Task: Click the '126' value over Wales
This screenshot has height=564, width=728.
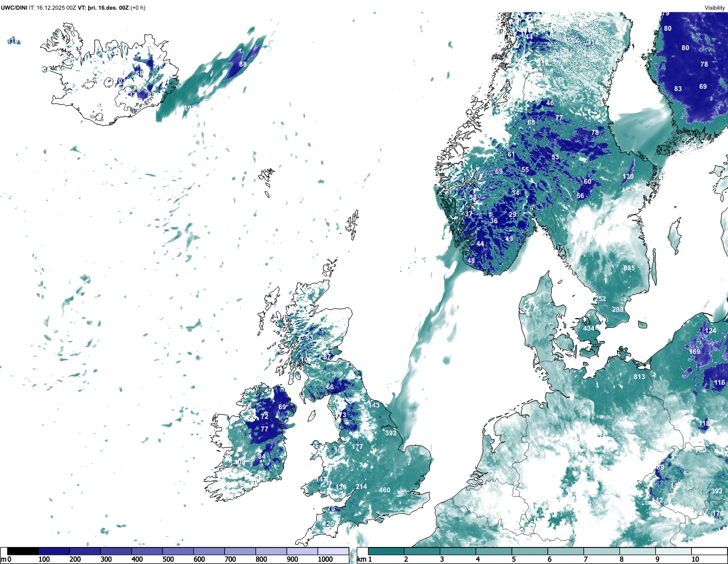Action: pyautogui.click(x=341, y=487)
